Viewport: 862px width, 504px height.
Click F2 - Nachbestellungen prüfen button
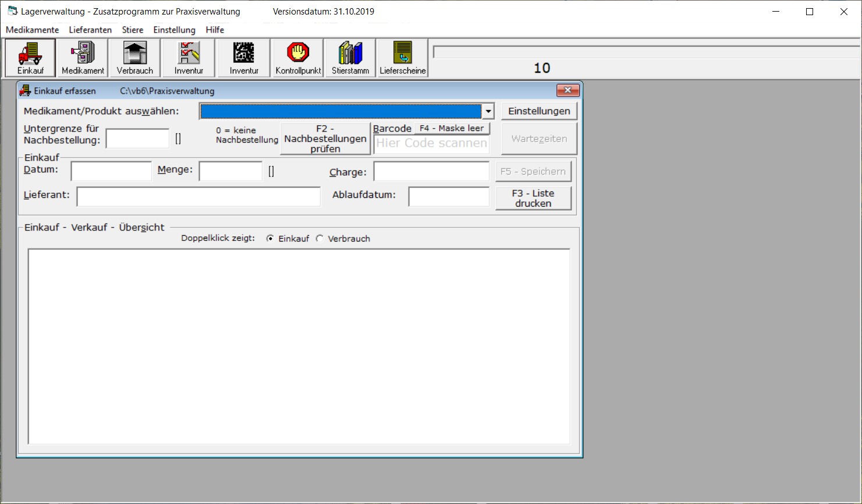[325, 139]
